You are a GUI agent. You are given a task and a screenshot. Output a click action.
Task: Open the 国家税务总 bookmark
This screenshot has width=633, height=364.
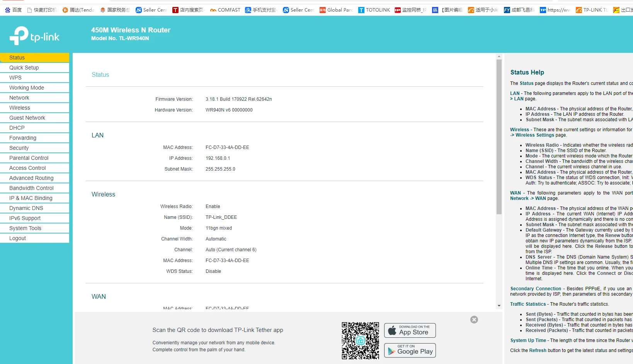115,10
